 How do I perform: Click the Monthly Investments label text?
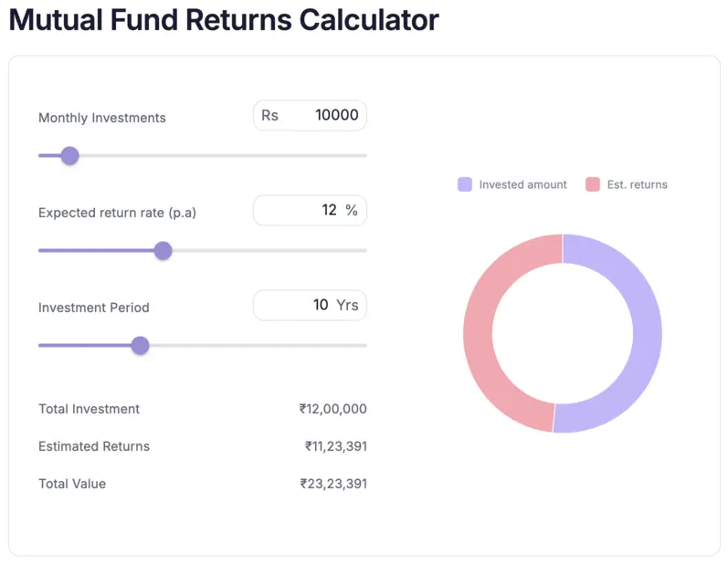102,118
